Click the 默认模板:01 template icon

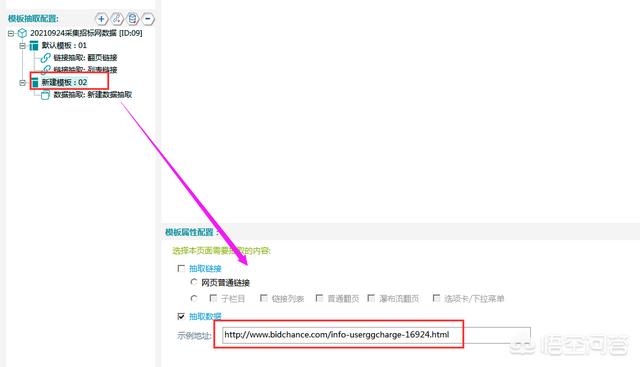pos(34,45)
